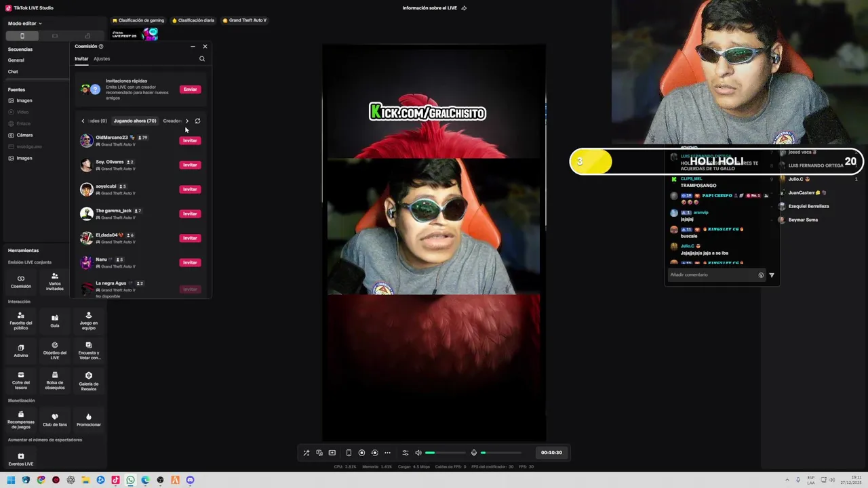Open Bolsa de obsequios tool

[54, 380]
